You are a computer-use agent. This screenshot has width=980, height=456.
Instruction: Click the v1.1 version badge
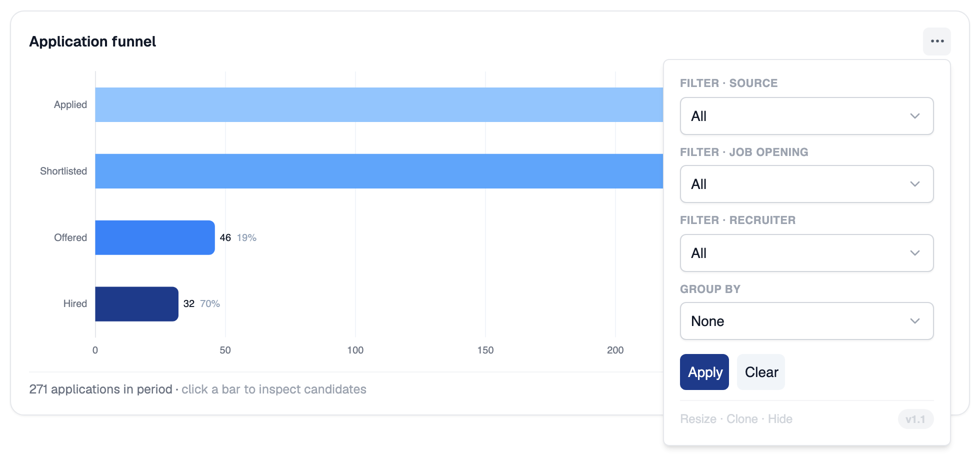point(915,419)
